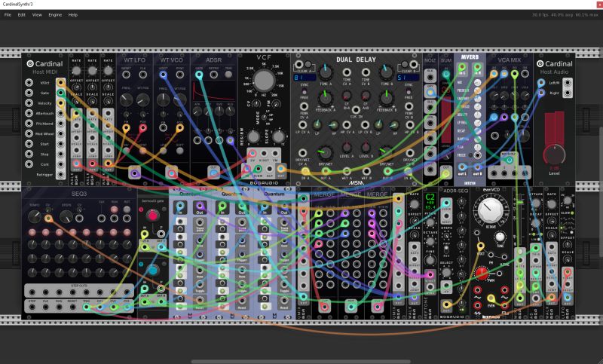Click the Dual Delay CLK IN jack
603x364 pixels.
pyautogui.click(x=356, y=109)
